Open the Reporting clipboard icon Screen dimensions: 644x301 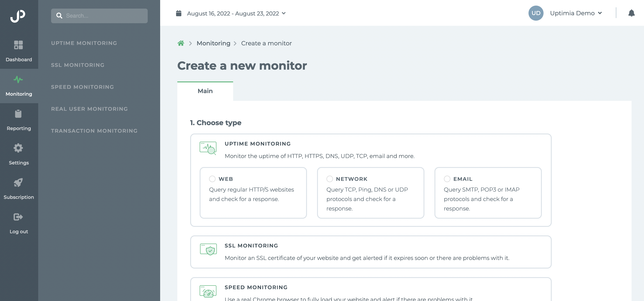18,114
